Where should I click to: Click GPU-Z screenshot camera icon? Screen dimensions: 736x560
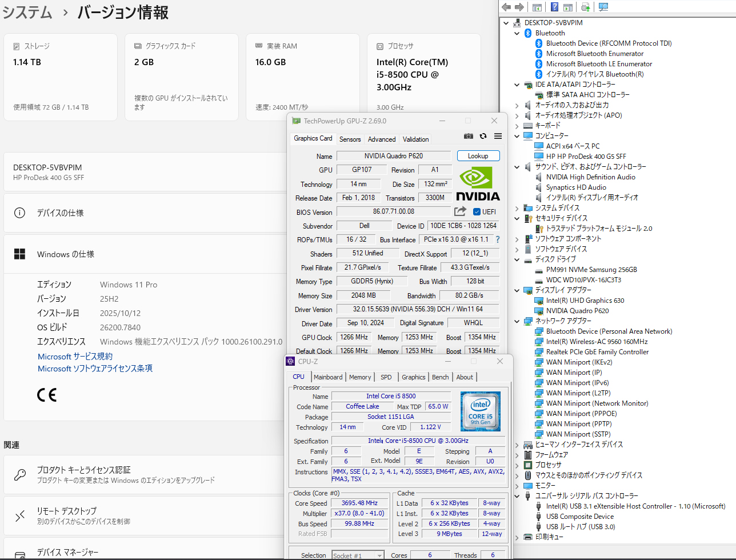(x=469, y=136)
